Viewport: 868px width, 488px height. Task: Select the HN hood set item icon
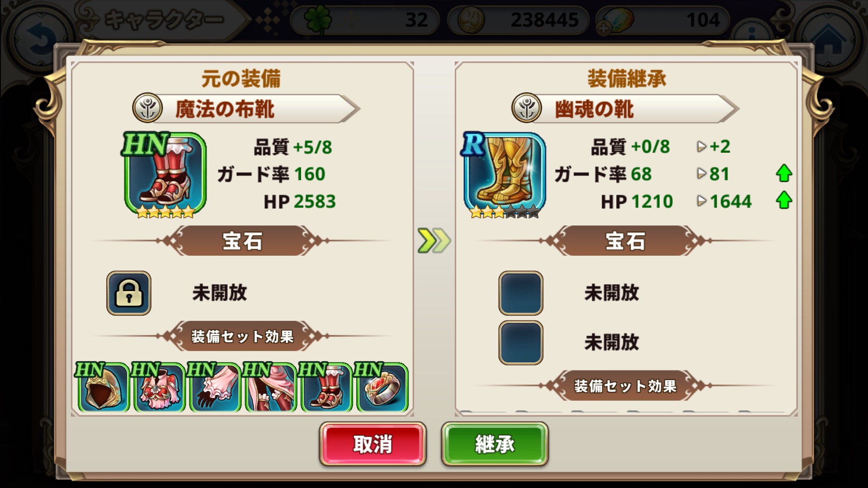(103, 387)
